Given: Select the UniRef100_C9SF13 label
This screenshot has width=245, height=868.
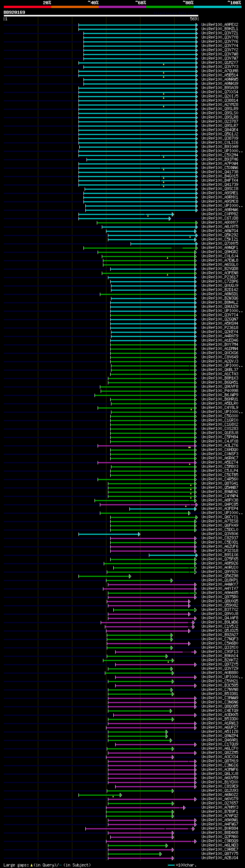Looking at the screenshot, I should (x=220, y=651).
